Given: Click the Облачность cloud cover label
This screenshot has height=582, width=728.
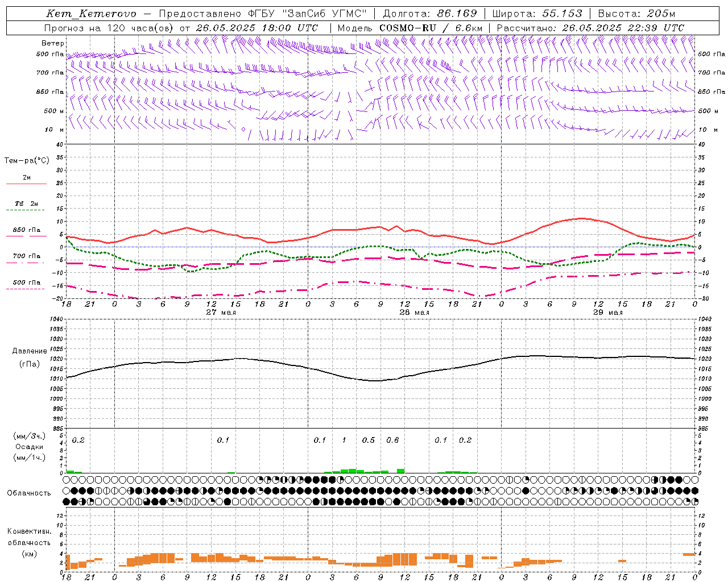Looking at the screenshot, I should [x=28, y=493].
